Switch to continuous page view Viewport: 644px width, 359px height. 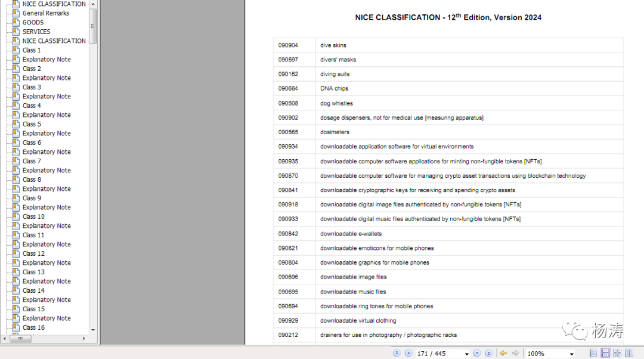[605, 353]
